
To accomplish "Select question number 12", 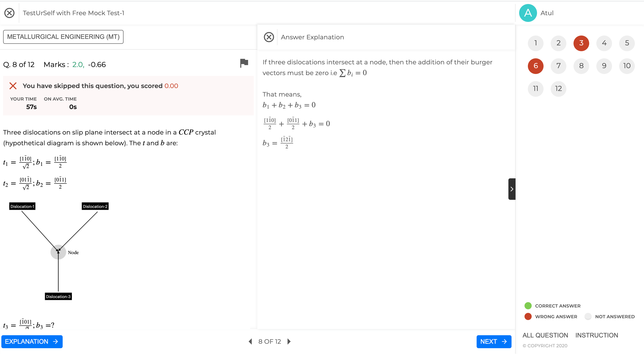I will pos(558,89).
